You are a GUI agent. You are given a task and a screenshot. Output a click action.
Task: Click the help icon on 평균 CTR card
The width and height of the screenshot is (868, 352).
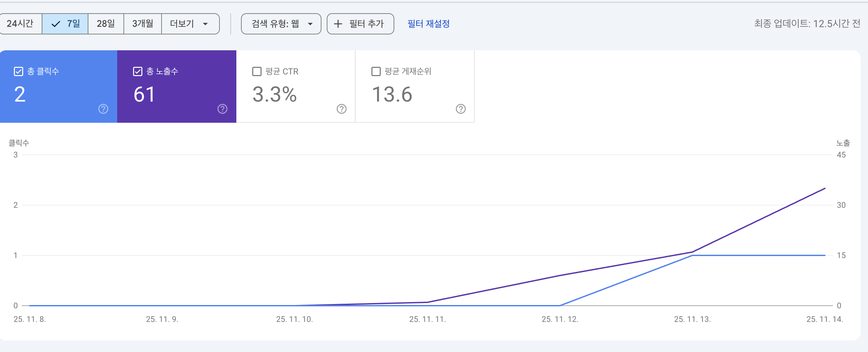point(341,109)
